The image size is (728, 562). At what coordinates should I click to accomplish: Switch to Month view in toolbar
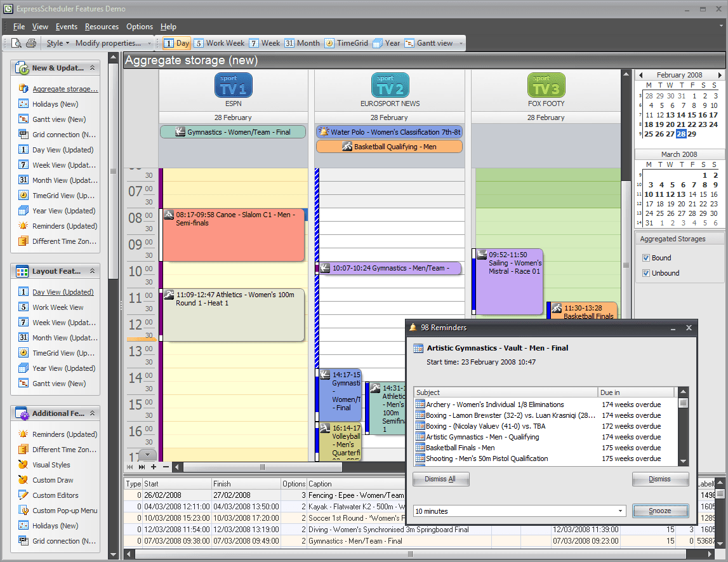pos(302,43)
